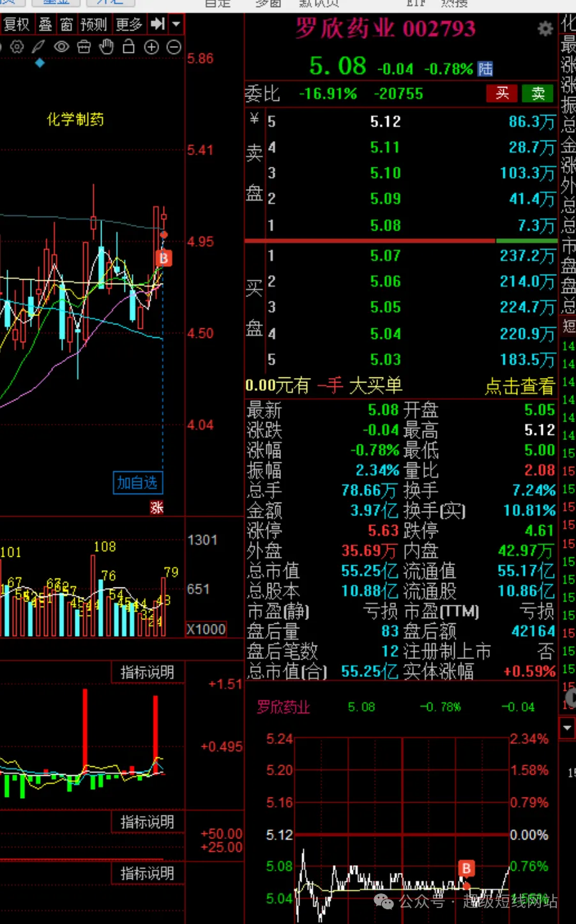Image resolution: width=576 pixels, height=924 pixels.
Task: Click 指标说明 above the +1.51 indicator
Action: (148, 672)
